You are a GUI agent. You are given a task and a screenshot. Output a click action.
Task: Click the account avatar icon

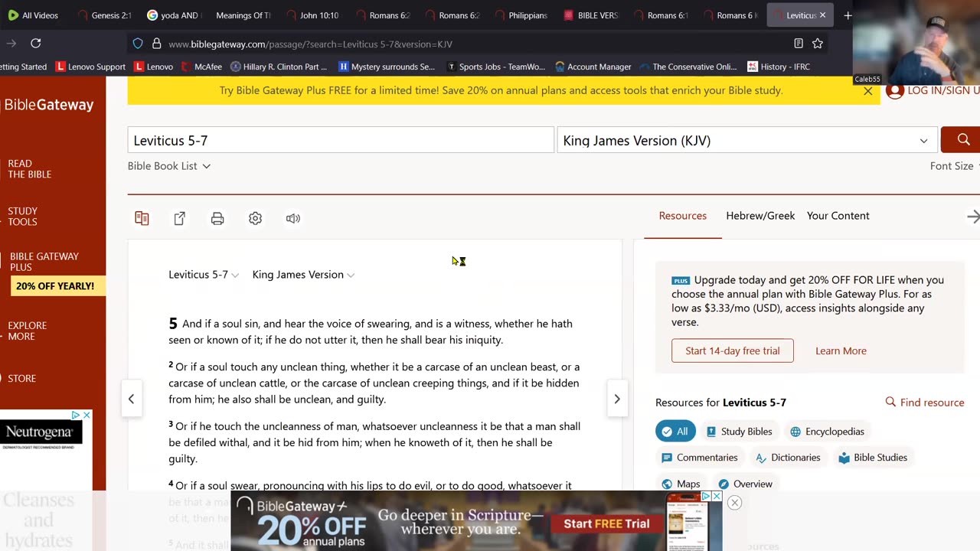pos(894,90)
